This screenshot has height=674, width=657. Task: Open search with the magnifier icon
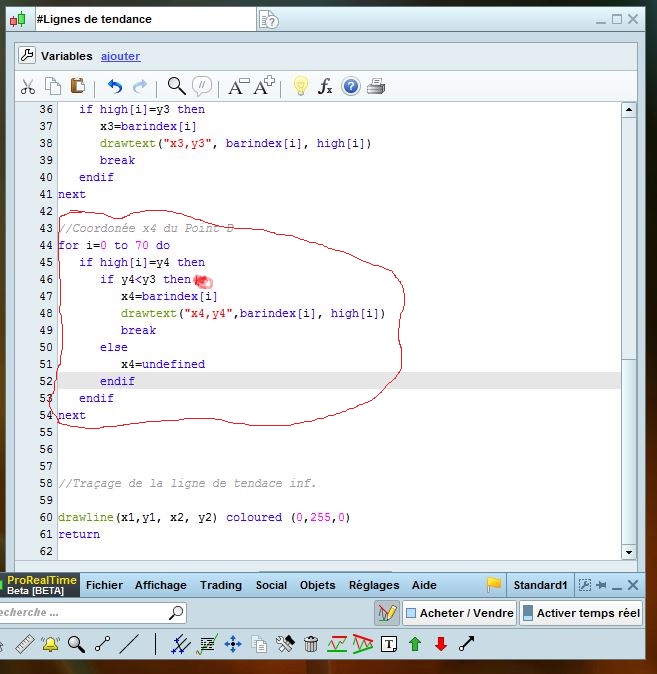tap(176, 87)
